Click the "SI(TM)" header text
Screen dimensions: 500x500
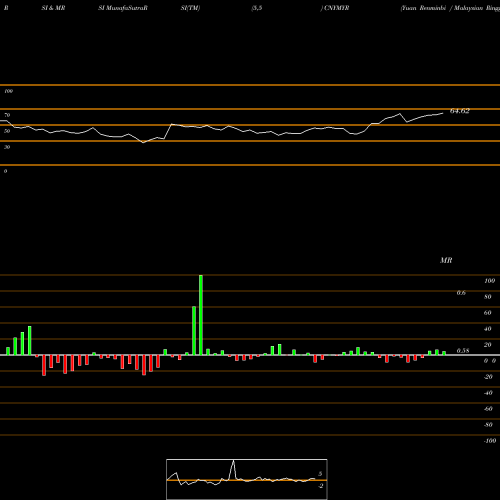coord(190,8)
